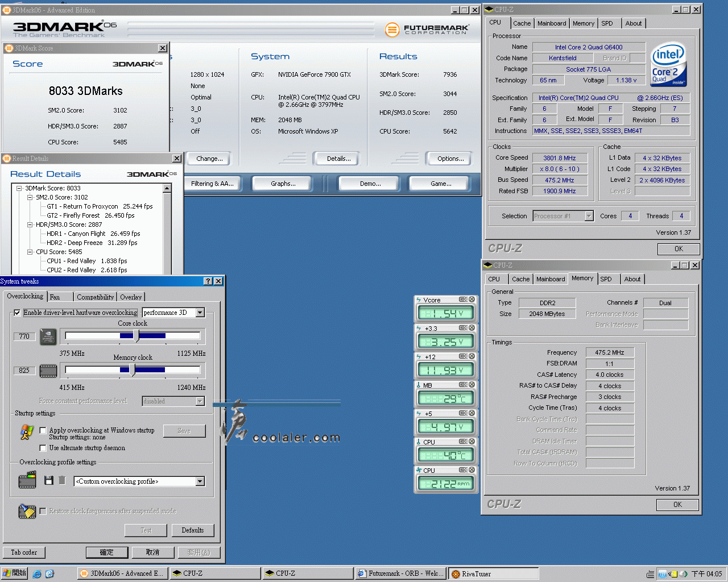Open Internet Explorer from quick launch

(37, 574)
